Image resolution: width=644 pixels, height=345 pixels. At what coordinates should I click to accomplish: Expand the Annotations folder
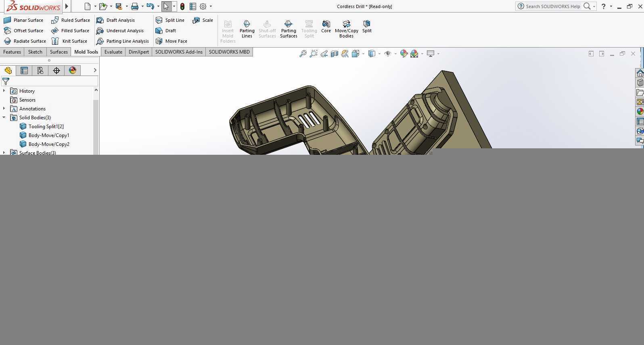point(4,109)
